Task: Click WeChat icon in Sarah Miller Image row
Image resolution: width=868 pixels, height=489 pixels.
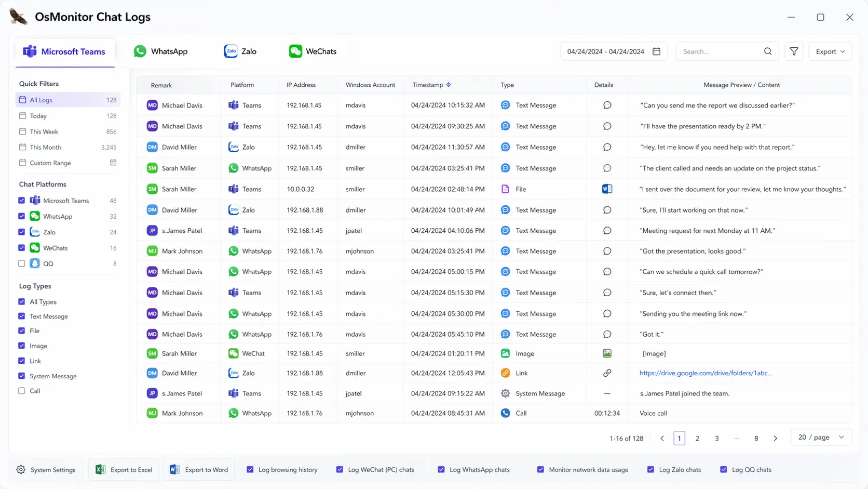Action: pos(234,353)
